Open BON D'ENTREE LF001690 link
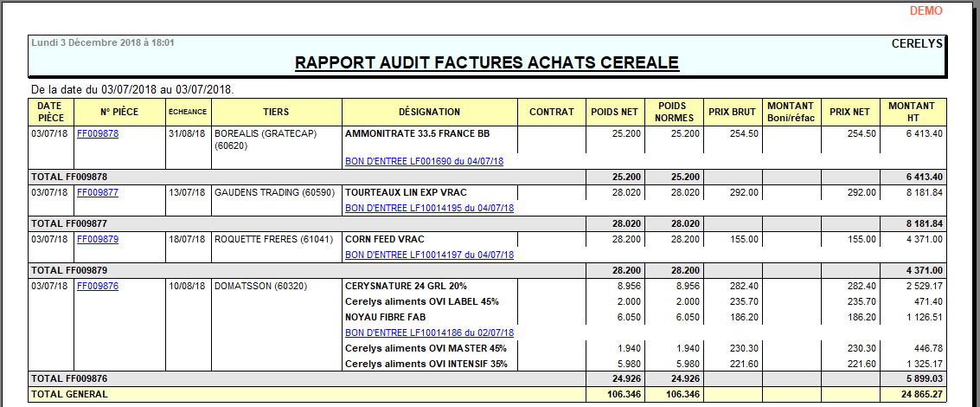This screenshot has width=980, height=407. (424, 161)
